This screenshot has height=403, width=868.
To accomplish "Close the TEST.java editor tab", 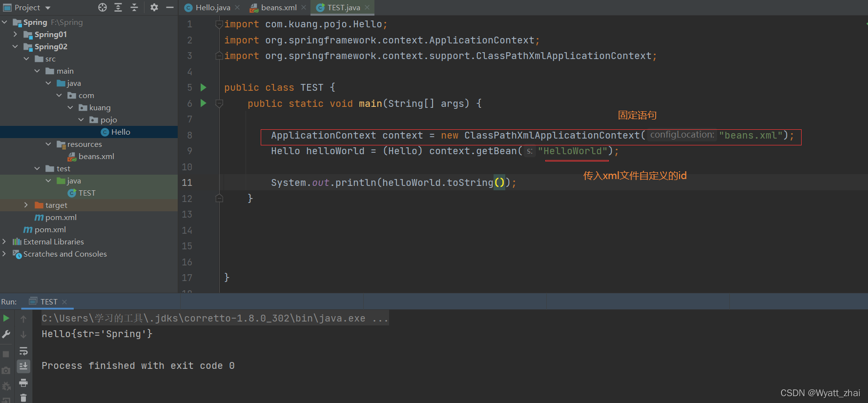I will coord(367,7).
